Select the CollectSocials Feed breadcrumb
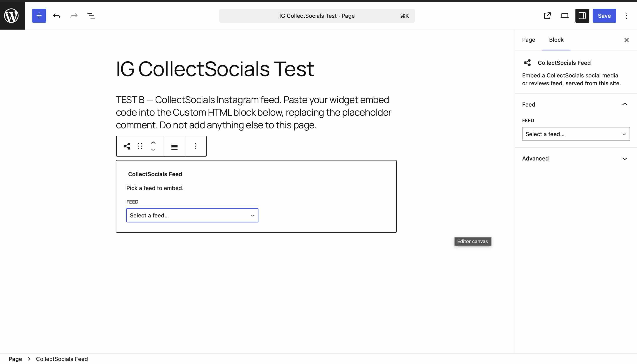Image resolution: width=637 pixels, height=364 pixels. click(x=62, y=359)
